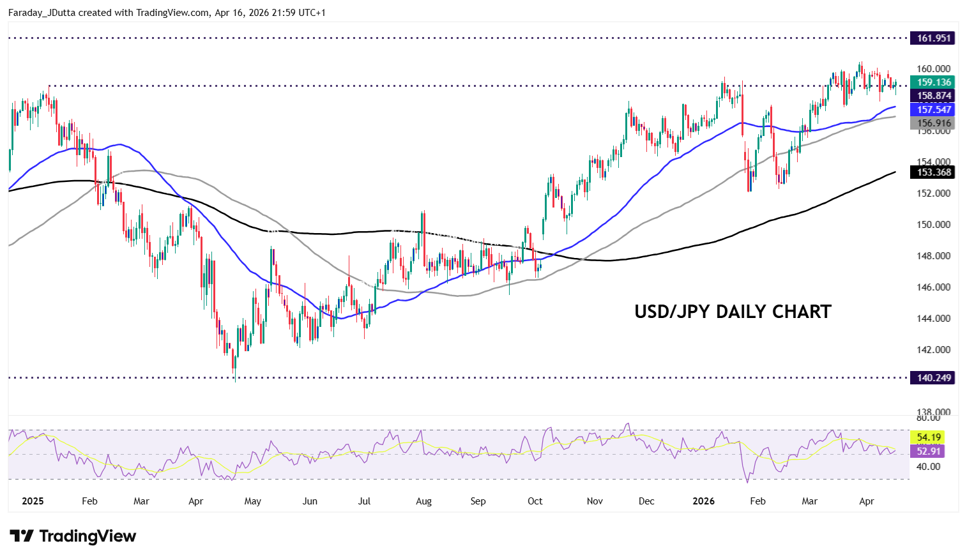Click the gray 156.916 moving average label
Image resolution: width=967 pixels, height=560 pixels.
(x=933, y=123)
